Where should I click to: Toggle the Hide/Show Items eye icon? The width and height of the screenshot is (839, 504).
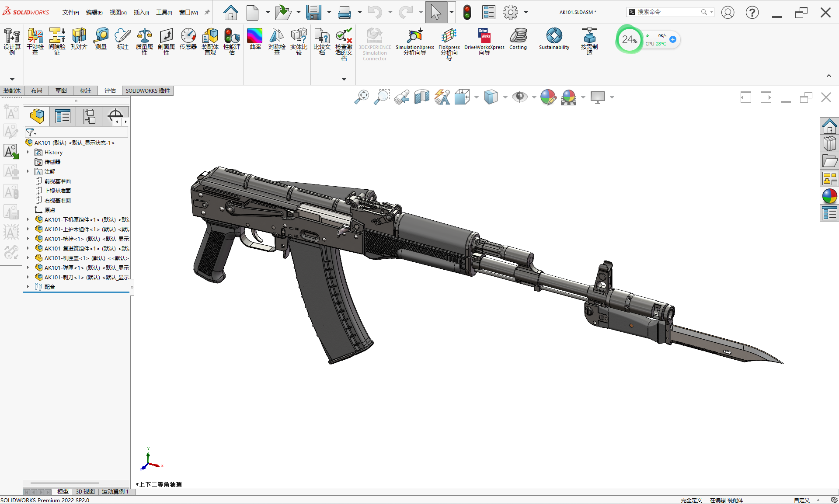(519, 97)
